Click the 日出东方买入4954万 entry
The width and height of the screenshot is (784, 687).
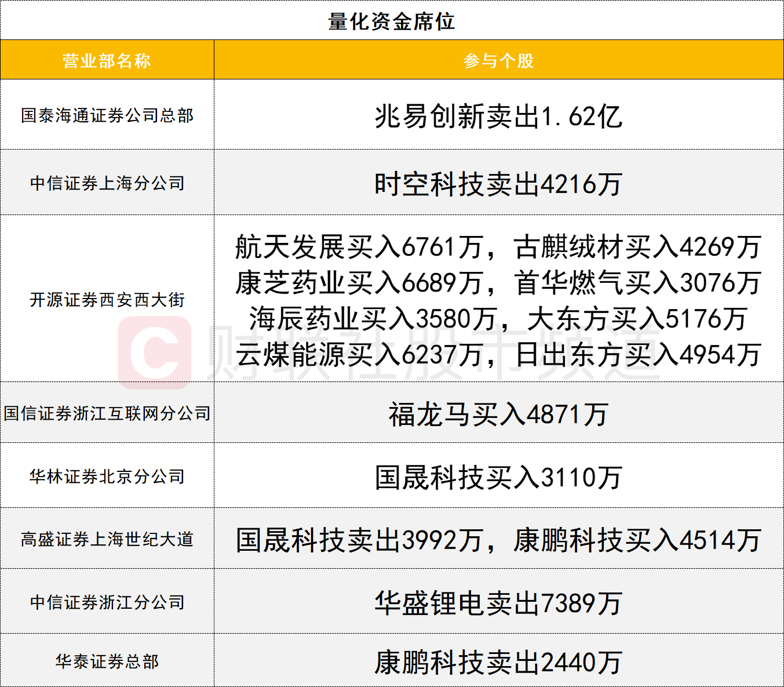(x=637, y=355)
